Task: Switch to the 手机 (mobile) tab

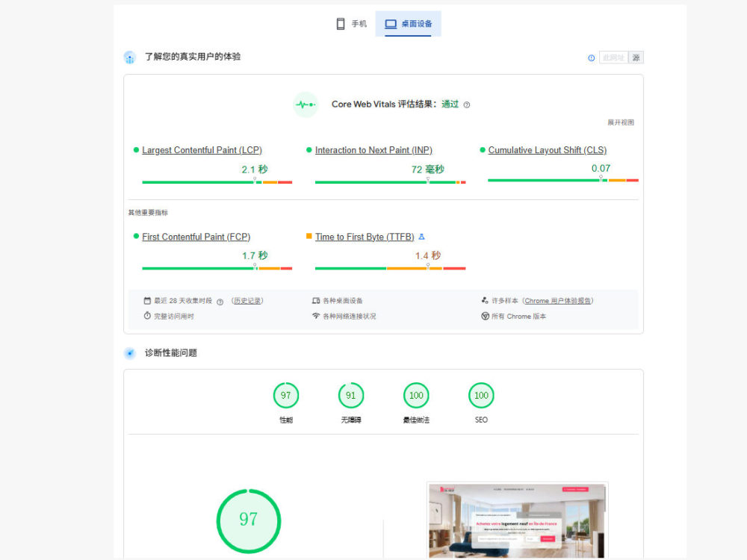Action: tap(352, 24)
